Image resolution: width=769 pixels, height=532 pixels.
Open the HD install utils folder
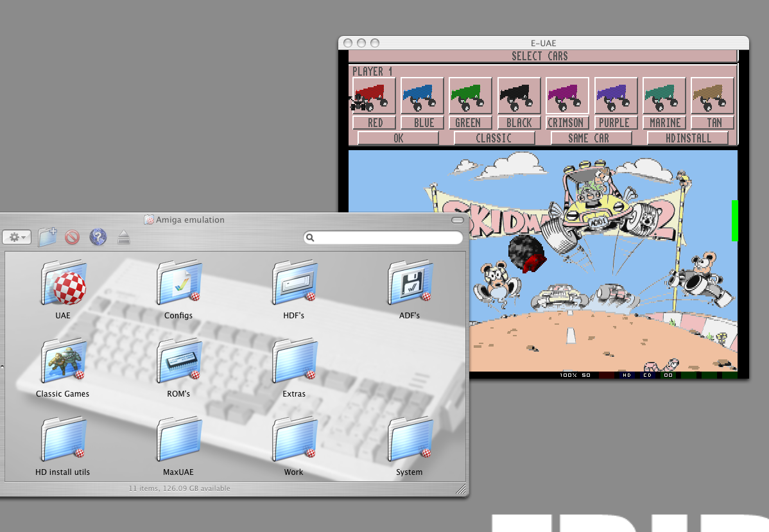pyautogui.click(x=64, y=440)
